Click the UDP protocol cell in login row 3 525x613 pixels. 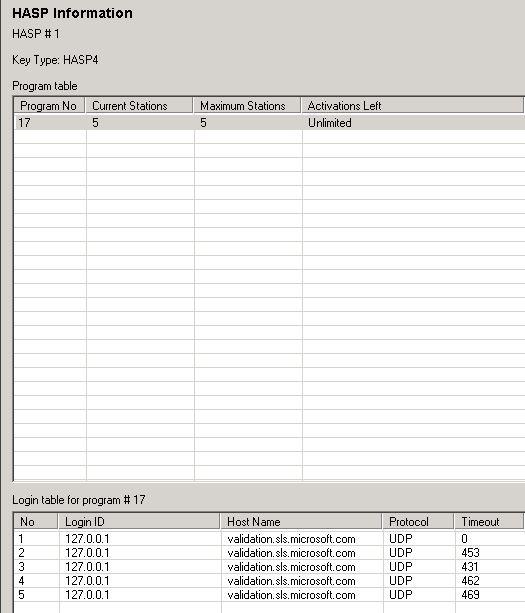(x=401, y=567)
